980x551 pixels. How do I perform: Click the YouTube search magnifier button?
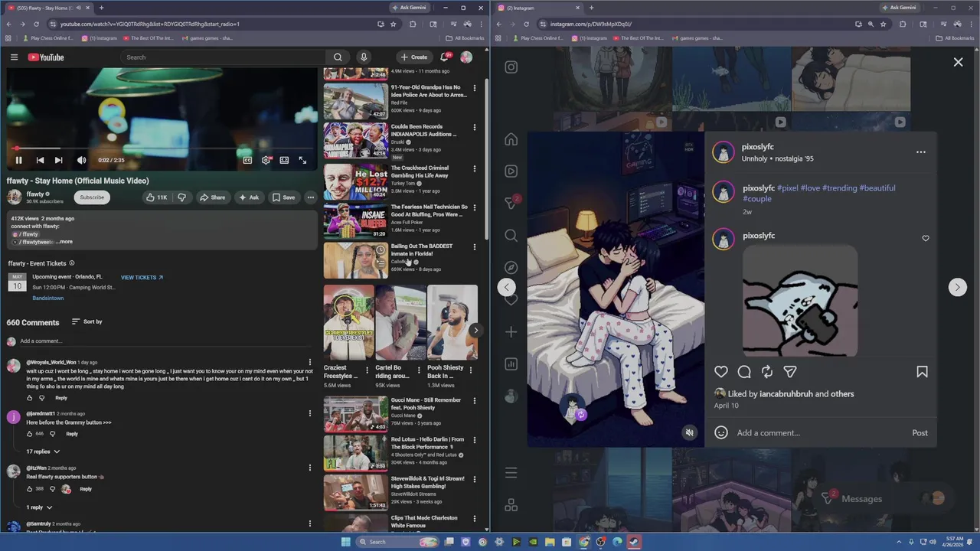338,57
